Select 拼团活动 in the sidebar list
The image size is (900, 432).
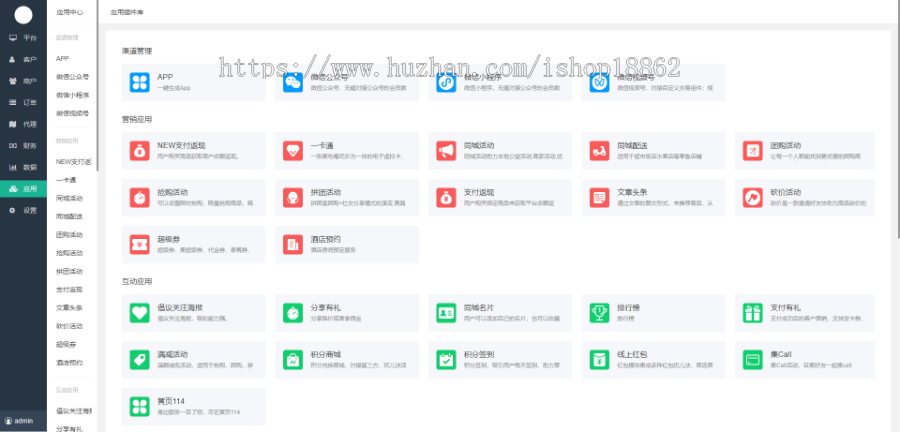point(69,271)
